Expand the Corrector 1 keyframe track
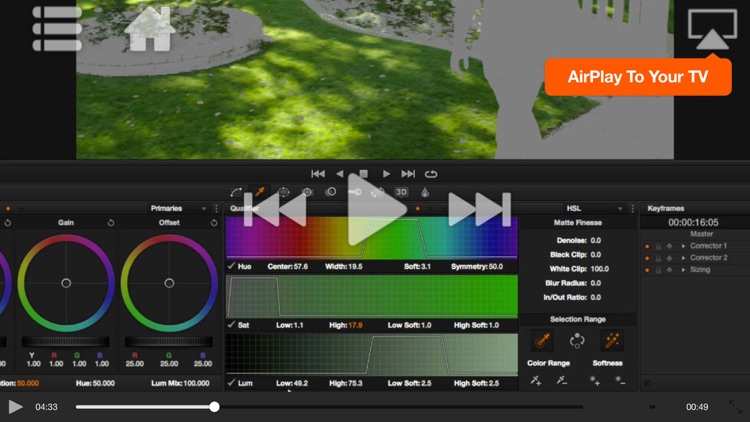This screenshot has width=750, height=422. (x=683, y=246)
